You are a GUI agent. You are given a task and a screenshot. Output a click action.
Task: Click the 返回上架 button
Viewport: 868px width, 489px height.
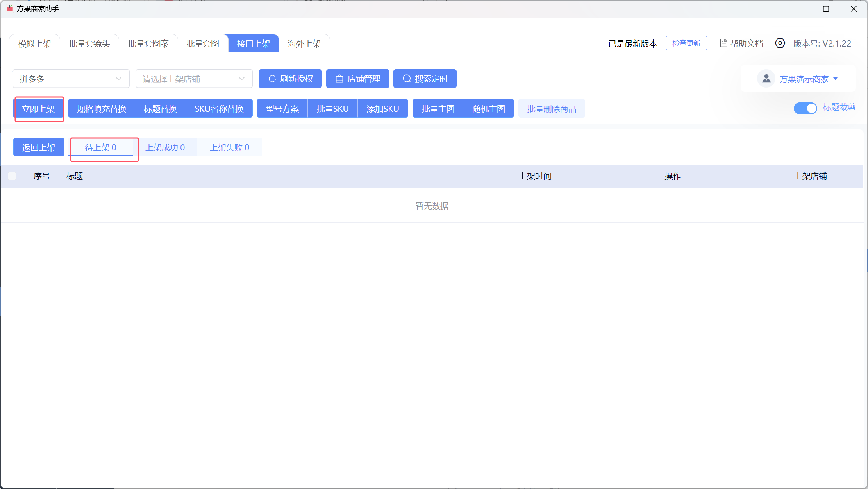[38, 147]
